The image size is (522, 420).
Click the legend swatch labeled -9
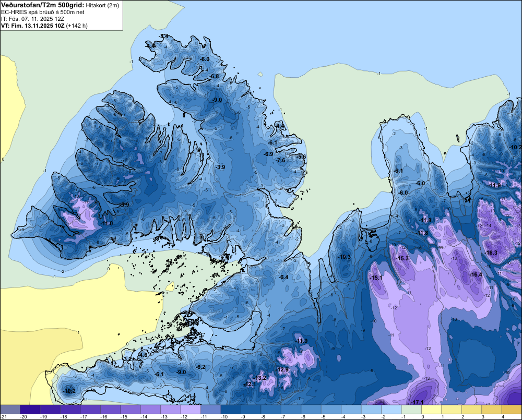(x=251, y=409)
